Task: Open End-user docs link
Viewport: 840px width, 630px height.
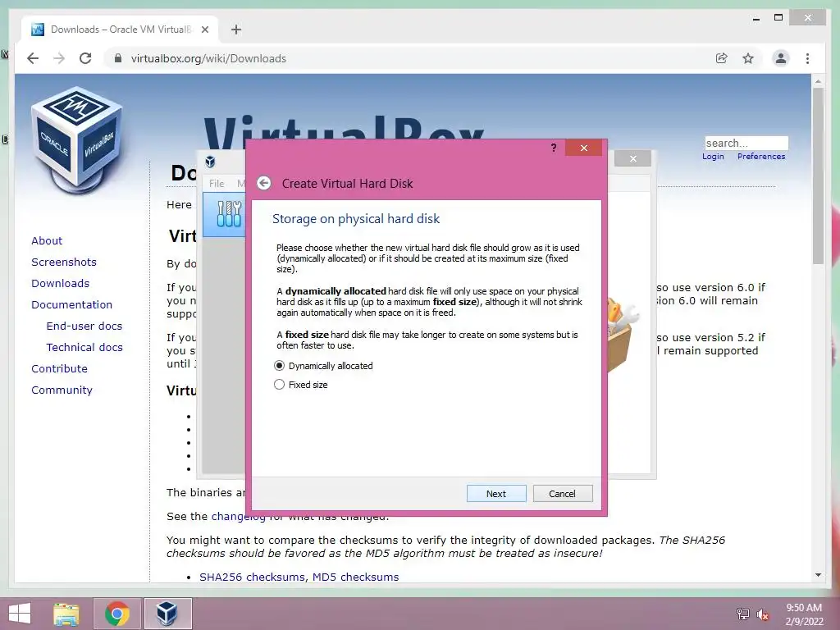Action: pyautogui.click(x=84, y=326)
